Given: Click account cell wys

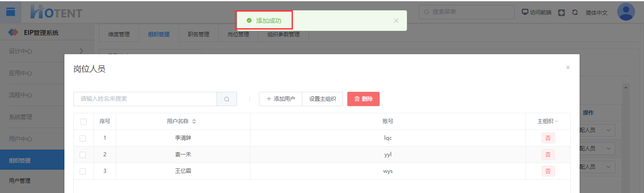Looking at the screenshot, I should [x=388, y=171].
